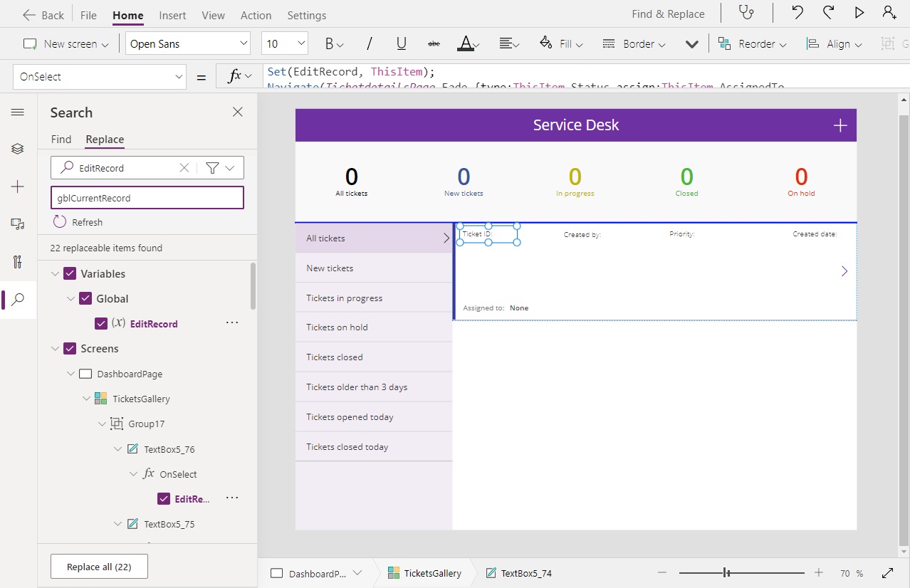This screenshot has height=588, width=910.
Task: Uncheck the EditRecord variable checkbox
Action: point(100,323)
